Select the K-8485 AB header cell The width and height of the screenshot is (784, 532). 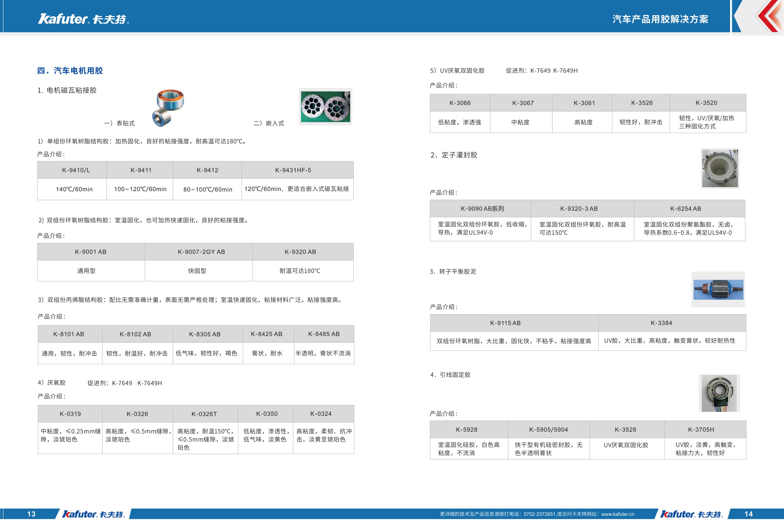[324, 334]
